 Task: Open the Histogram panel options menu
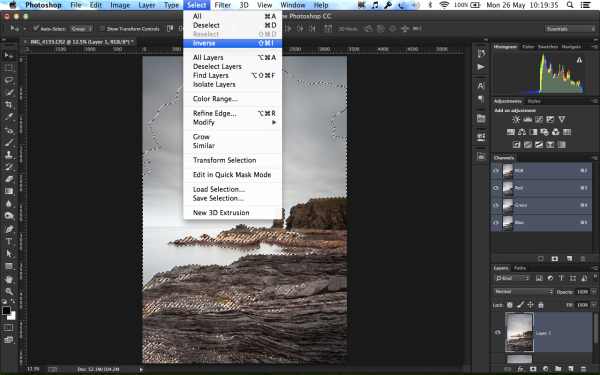[594, 47]
